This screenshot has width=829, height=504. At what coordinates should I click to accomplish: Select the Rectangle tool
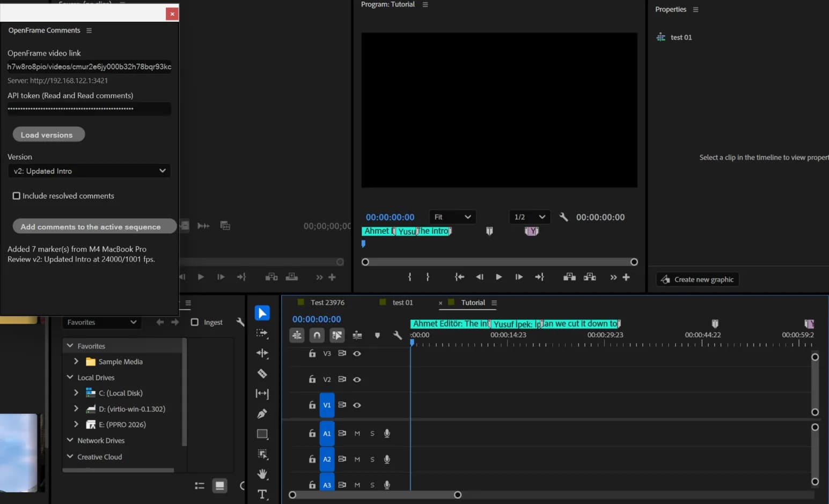tap(262, 434)
